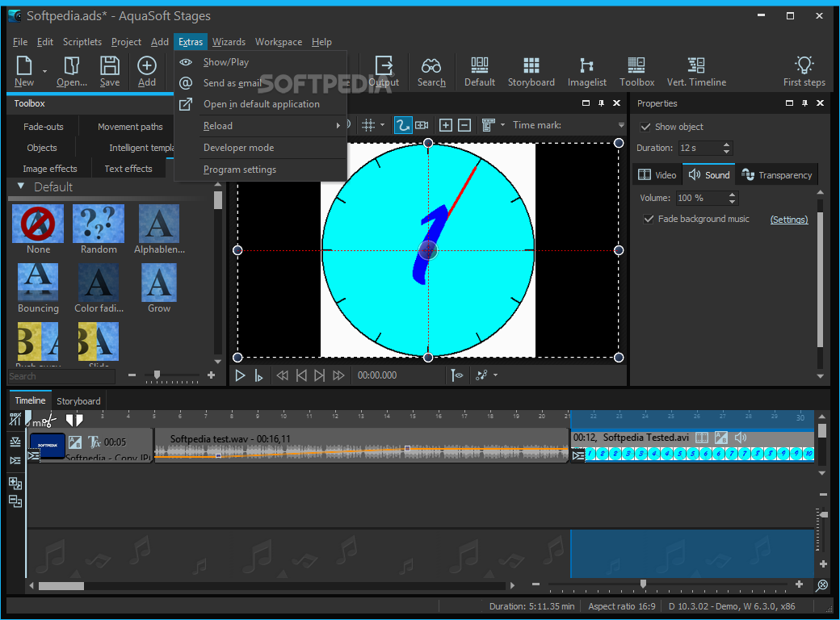The width and height of the screenshot is (840, 620).
Task: Click the Add toolbar icon
Action: pos(147,66)
